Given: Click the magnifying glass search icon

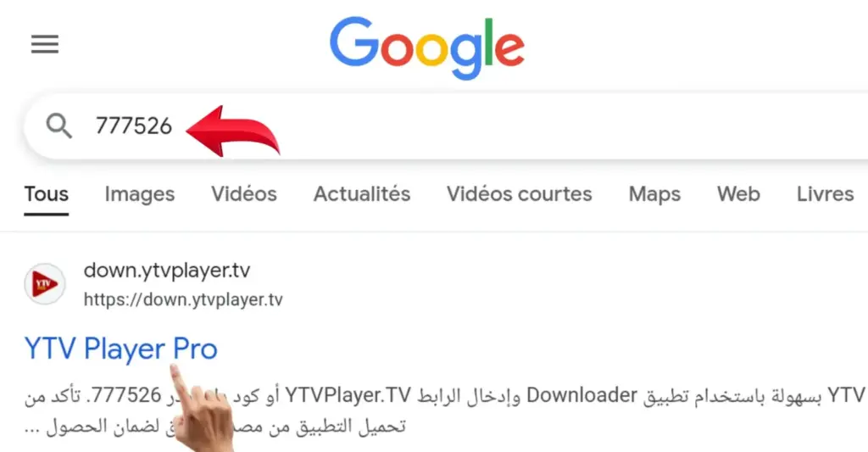Looking at the screenshot, I should [58, 126].
